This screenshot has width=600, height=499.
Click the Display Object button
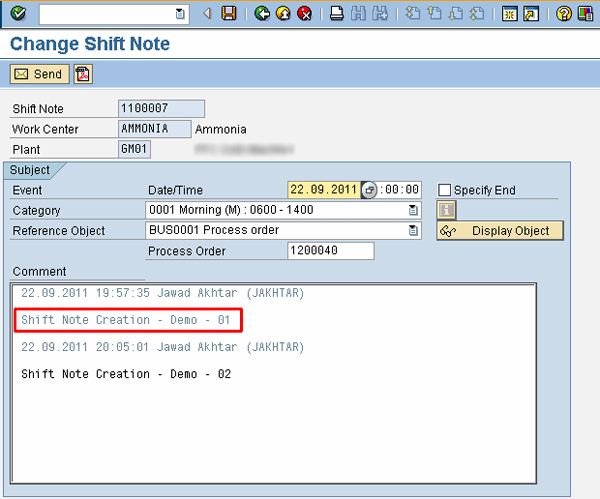pos(500,231)
